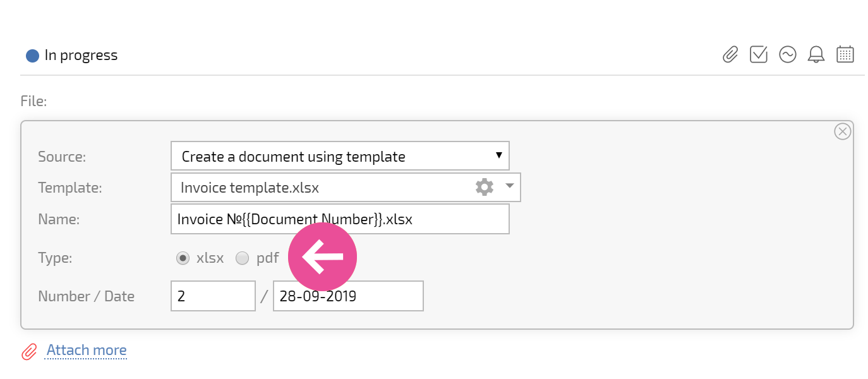Click red paperclip next to Attach more

coord(30,352)
